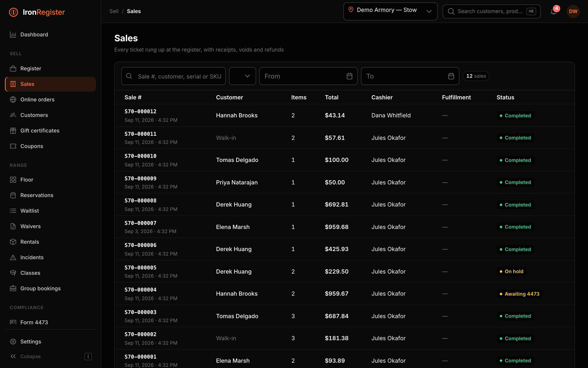The image size is (588, 368).
Task: Click the $692.81 total
Action: pos(336,204)
